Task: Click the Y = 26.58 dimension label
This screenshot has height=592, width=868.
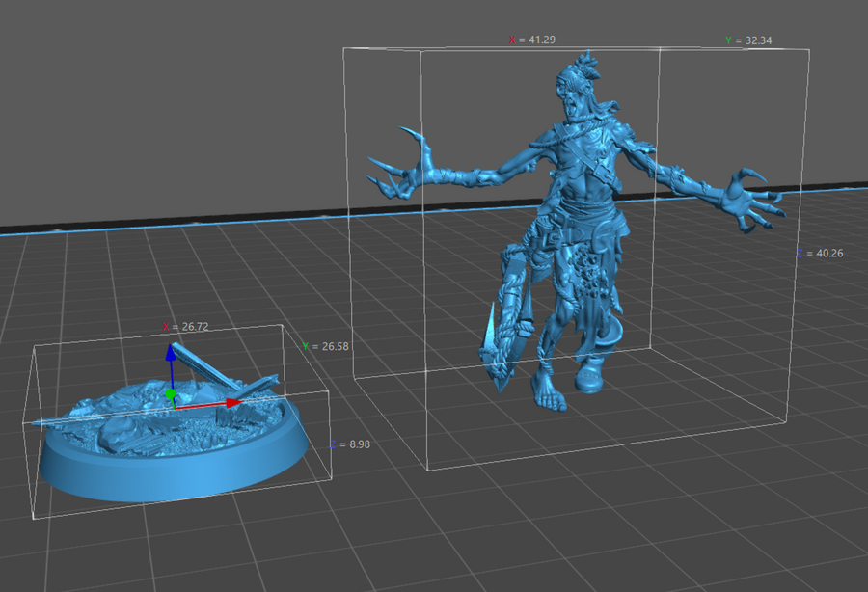Action: [324, 346]
